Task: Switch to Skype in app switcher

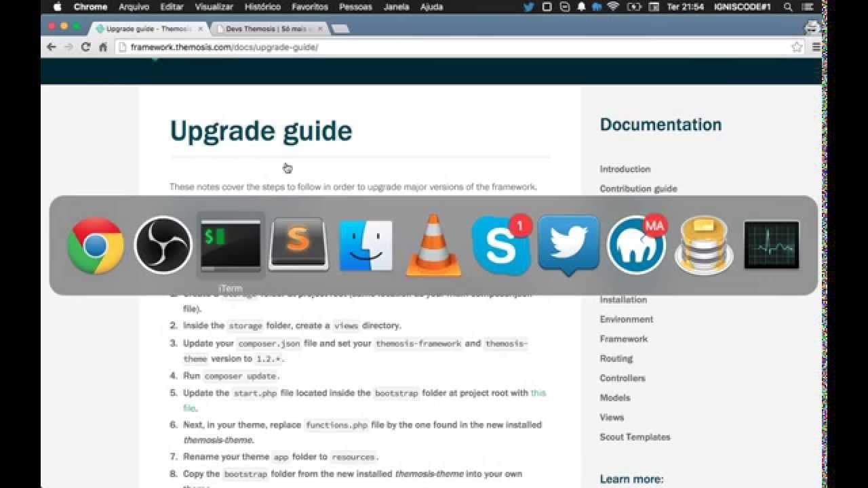Action: point(500,245)
